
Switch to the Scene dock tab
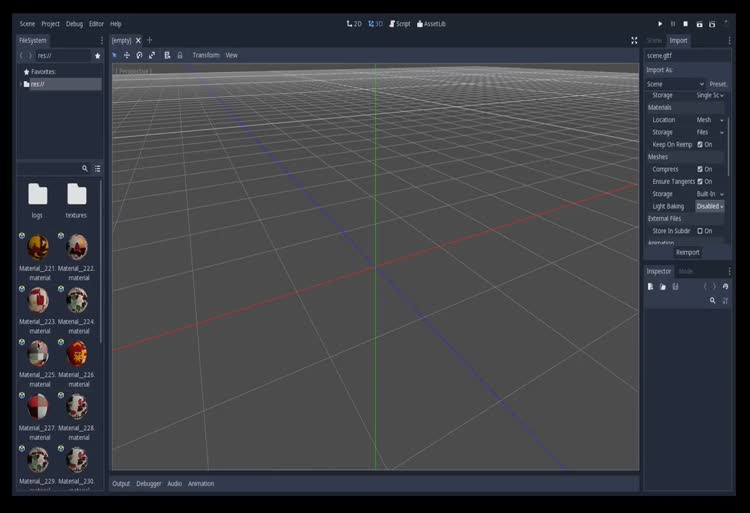click(x=654, y=40)
